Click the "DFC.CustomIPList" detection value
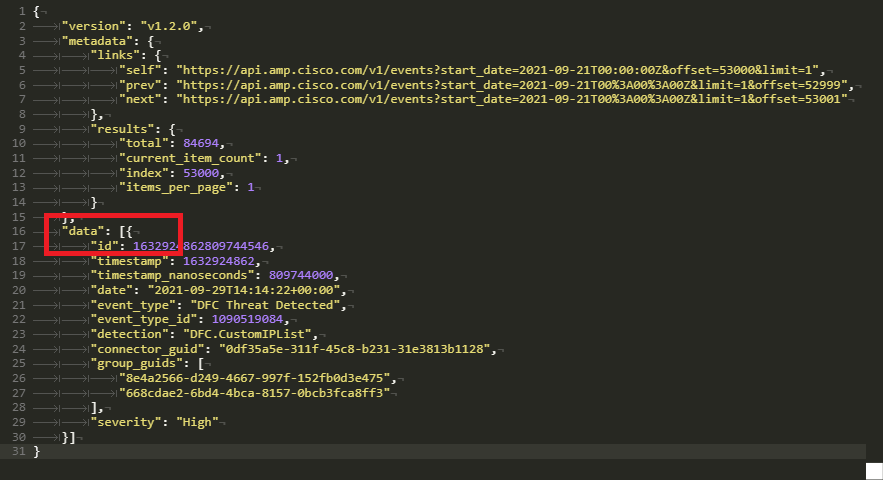This screenshot has width=883, height=480. tap(253, 333)
